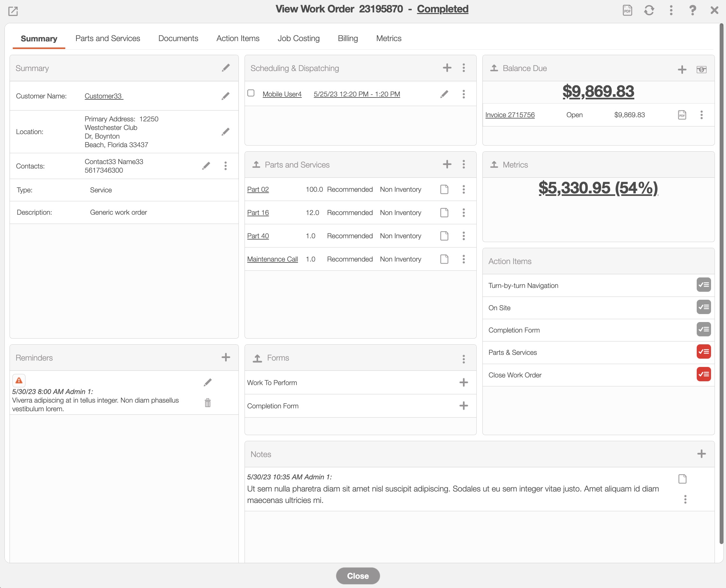This screenshot has height=588, width=726.
Task: Click the refresh icon in title bar
Action: pos(649,10)
